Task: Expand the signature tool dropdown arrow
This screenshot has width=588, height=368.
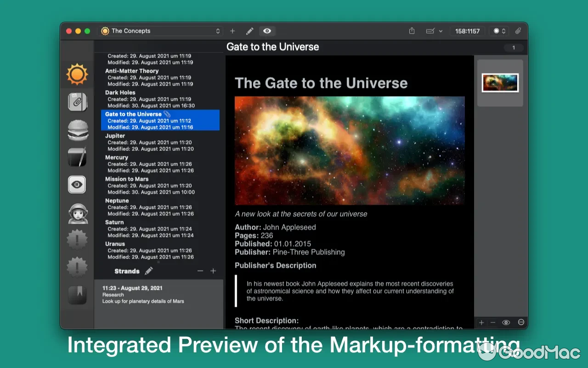Action: (441, 31)
